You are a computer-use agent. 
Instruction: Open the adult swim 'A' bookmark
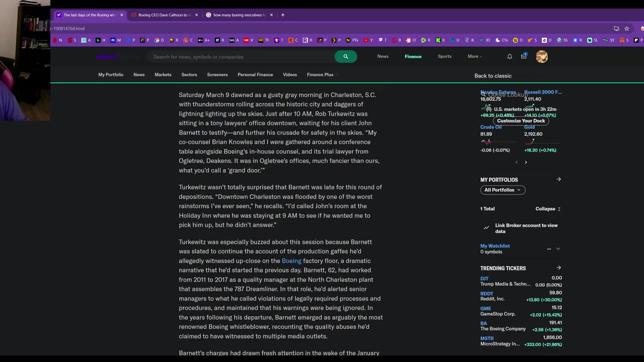(234, 40)
